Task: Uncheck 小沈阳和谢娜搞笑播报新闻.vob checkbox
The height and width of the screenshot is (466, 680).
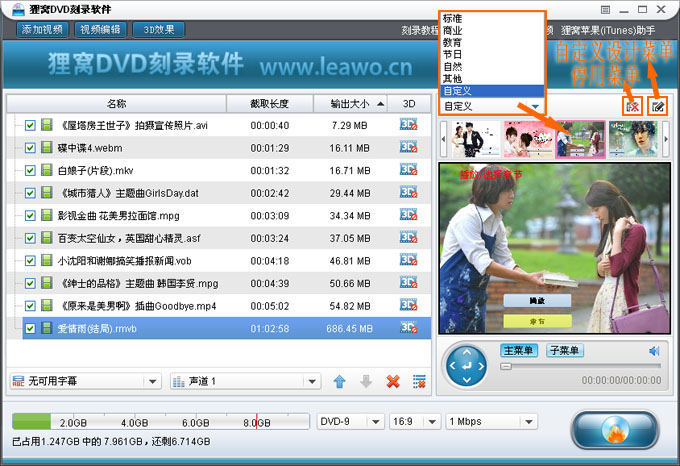Action: coord(30,261)
